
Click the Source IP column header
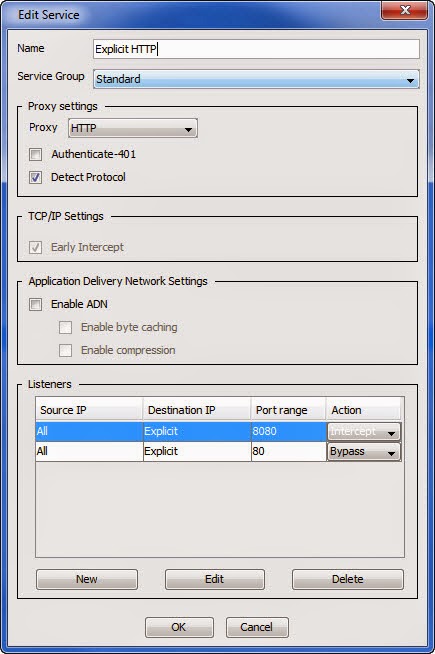click(89, 410)
